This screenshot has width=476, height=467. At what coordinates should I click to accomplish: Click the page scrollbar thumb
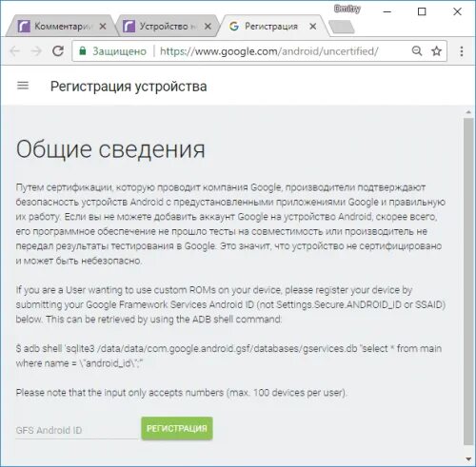[468, 282]
